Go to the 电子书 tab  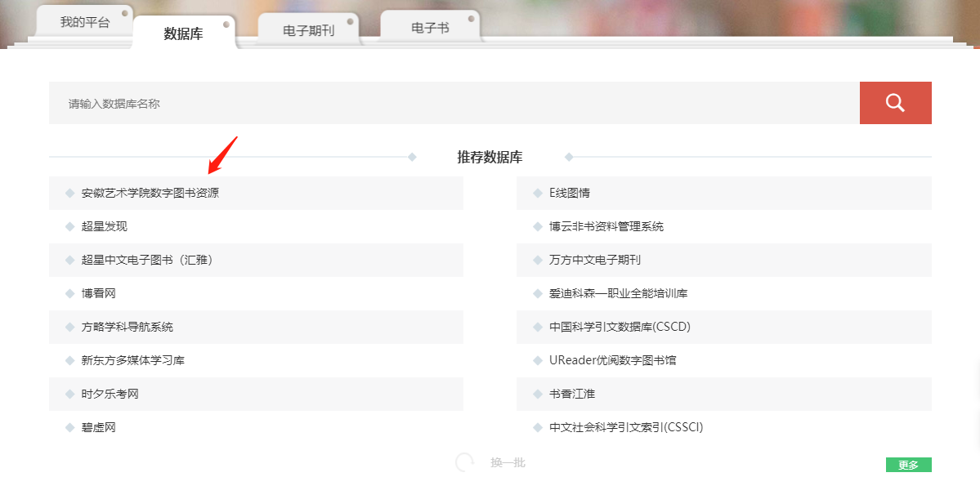click(x=429, y=28)
